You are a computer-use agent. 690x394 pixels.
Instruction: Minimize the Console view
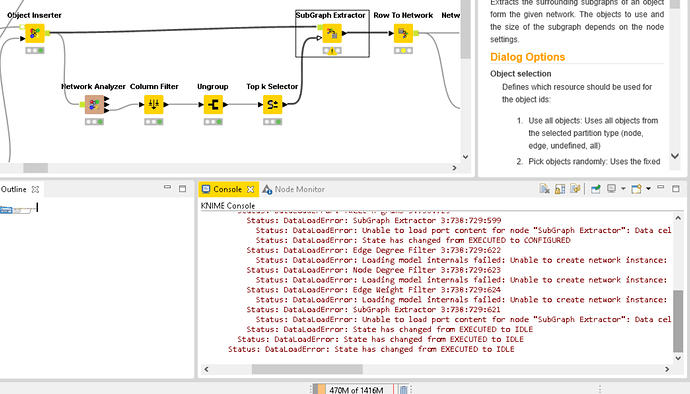661,188
